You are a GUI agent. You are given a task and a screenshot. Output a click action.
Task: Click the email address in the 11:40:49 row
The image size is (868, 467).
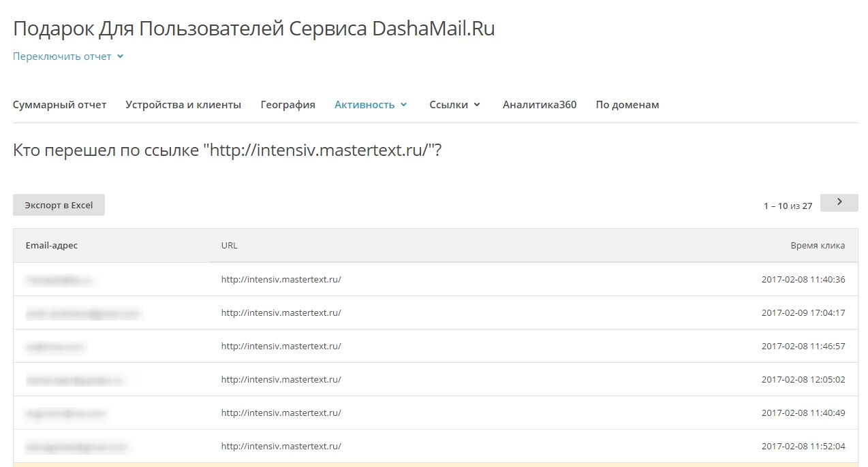tap(65, 413)
